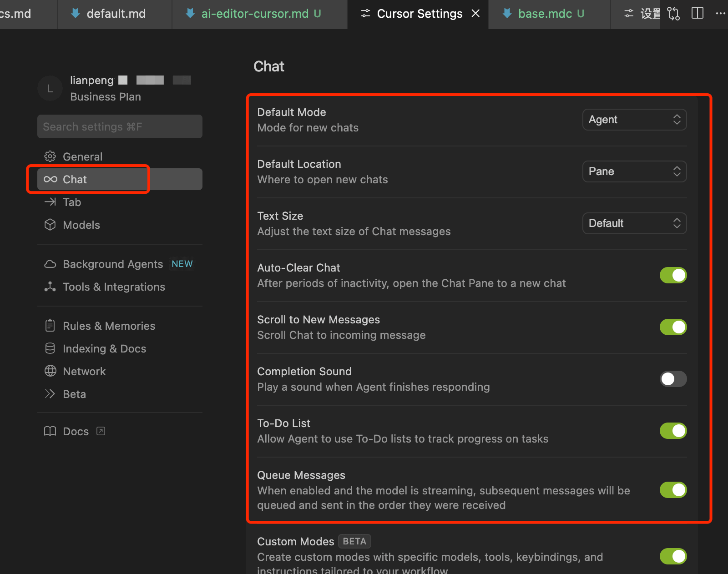Open Text Size Default dropdown
The height and width of the screenshot is (574, 728).
click(x=634, y=223)
